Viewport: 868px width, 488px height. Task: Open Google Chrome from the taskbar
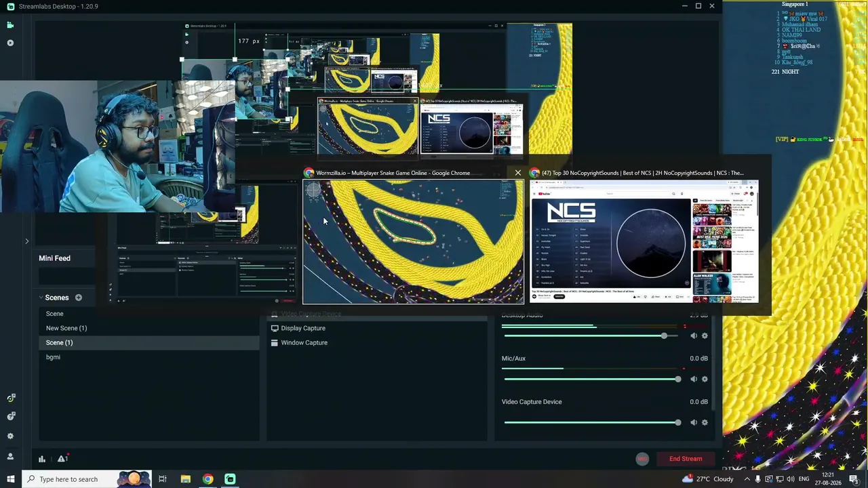(208, 479)
